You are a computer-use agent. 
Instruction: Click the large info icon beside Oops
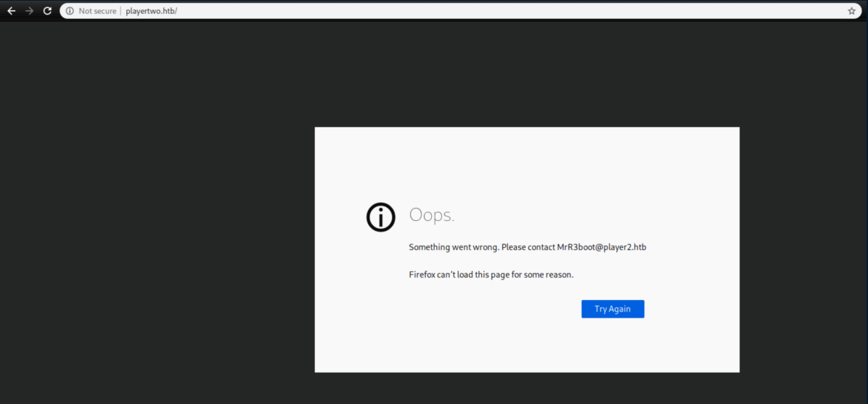pyautogui.click(x=380, y=217)
